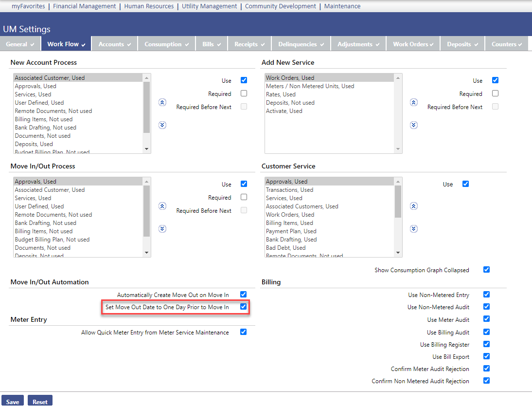Toggle Confirm Meter Audit Rejection checkbox
Screen dimensions: 532x408
487,369
